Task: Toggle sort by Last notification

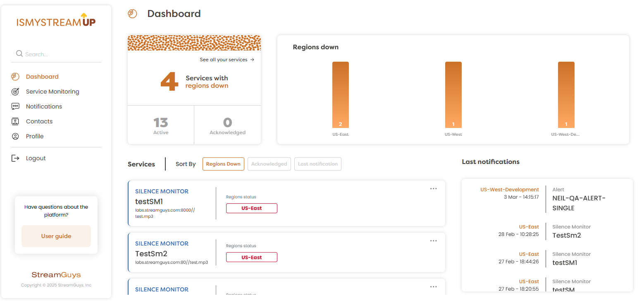Action: 318,164
